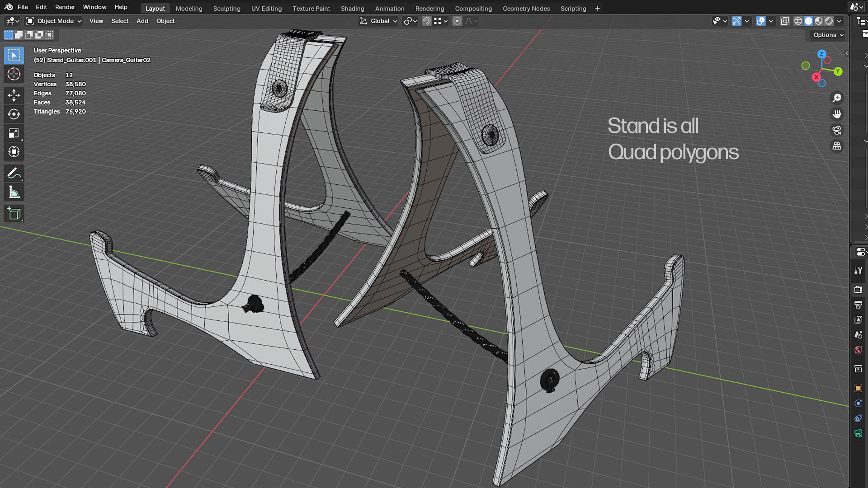Open the File menu
This screenshot has height=488, width=868.
[23, 7]
